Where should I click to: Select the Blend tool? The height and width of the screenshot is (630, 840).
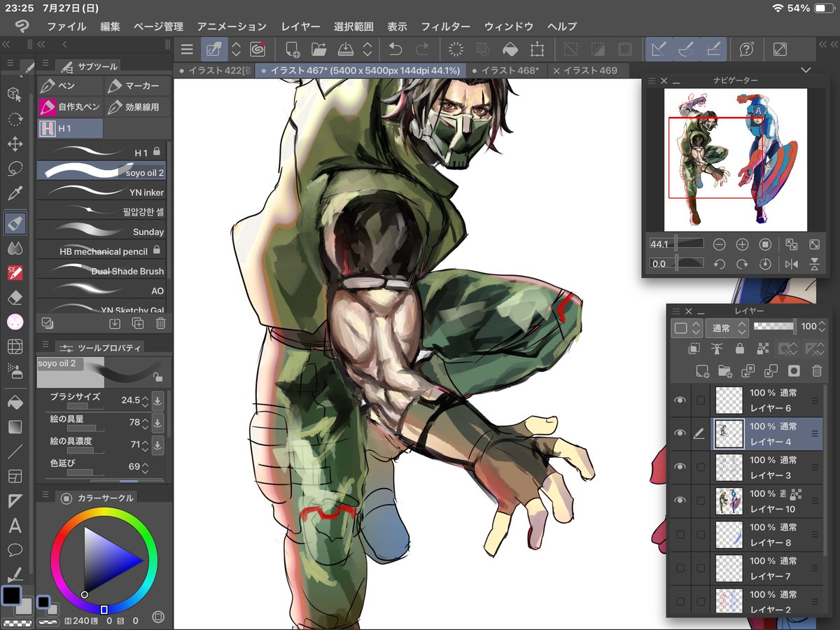15,248
